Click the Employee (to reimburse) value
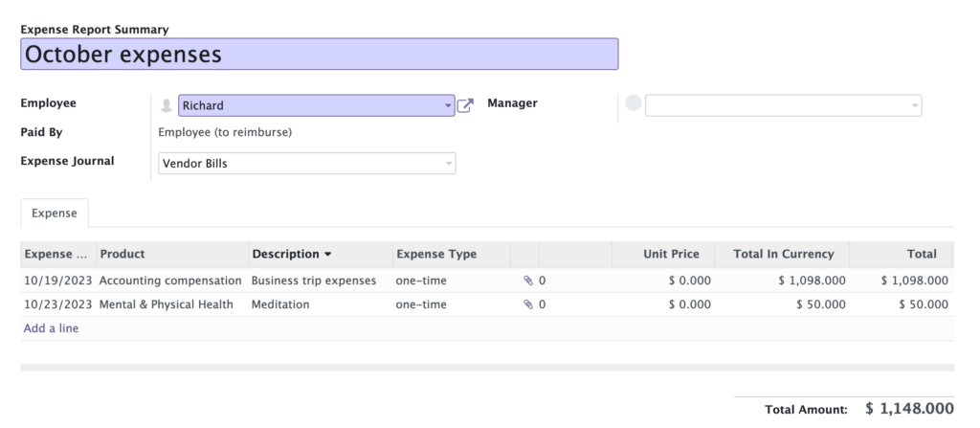This screenshot has width=980, height=428. tap(225, 133)
